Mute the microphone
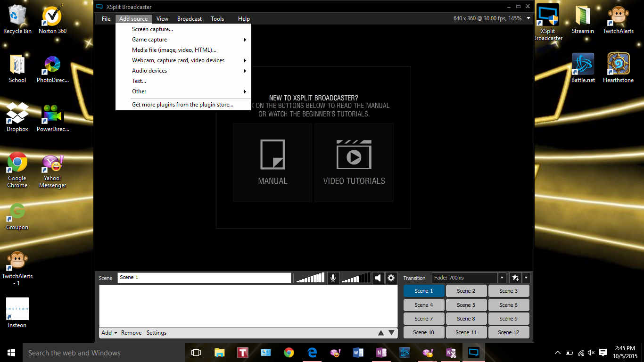Viewport: 644px width, 362px height. pyautogui.click(x=333, y=278)
